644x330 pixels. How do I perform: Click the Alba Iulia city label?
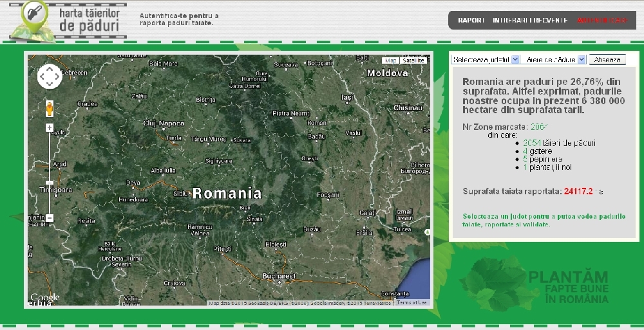point(163,170)
